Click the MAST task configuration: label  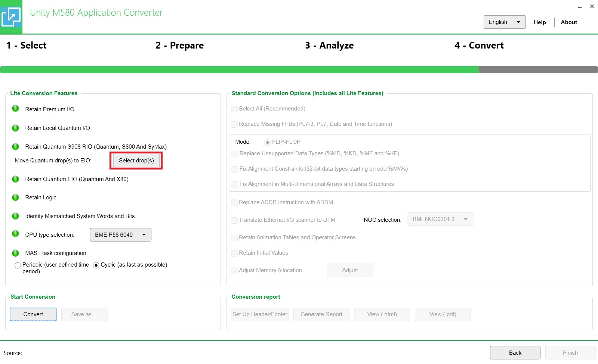[56, 253]
